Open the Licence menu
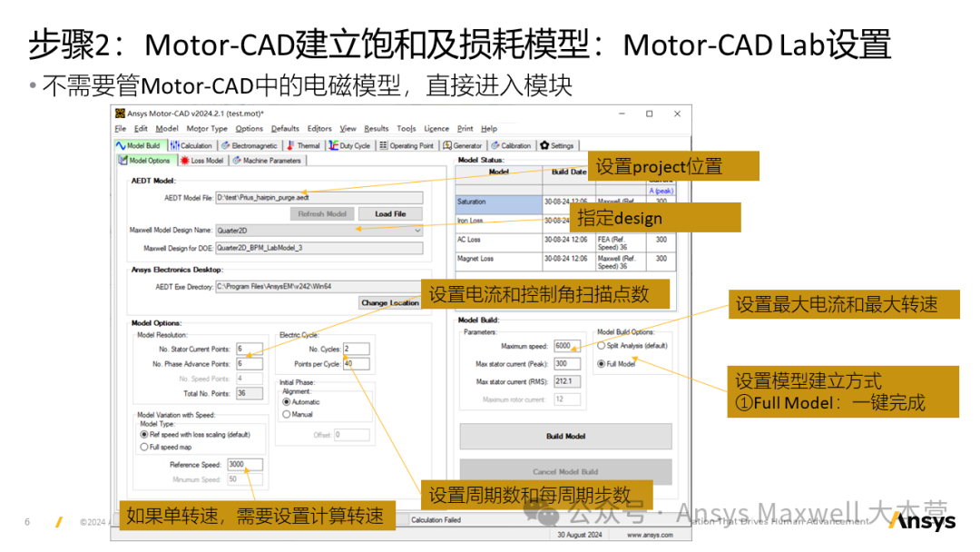Viewport: 980px width, 552px height. pos(436,129)
